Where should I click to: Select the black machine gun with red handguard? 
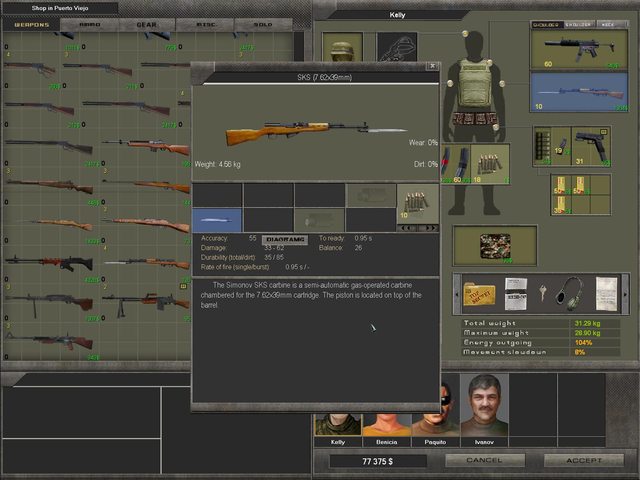(x=49, y=263)
